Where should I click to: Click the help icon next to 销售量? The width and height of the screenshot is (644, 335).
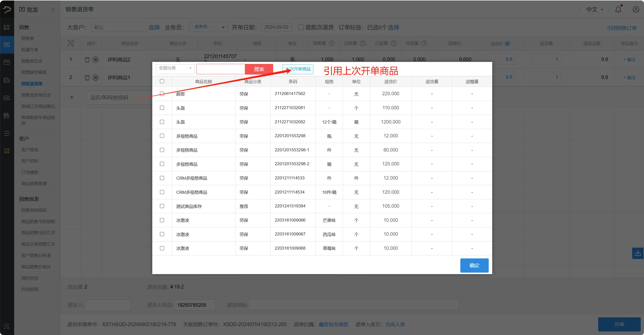click(332, 43)
